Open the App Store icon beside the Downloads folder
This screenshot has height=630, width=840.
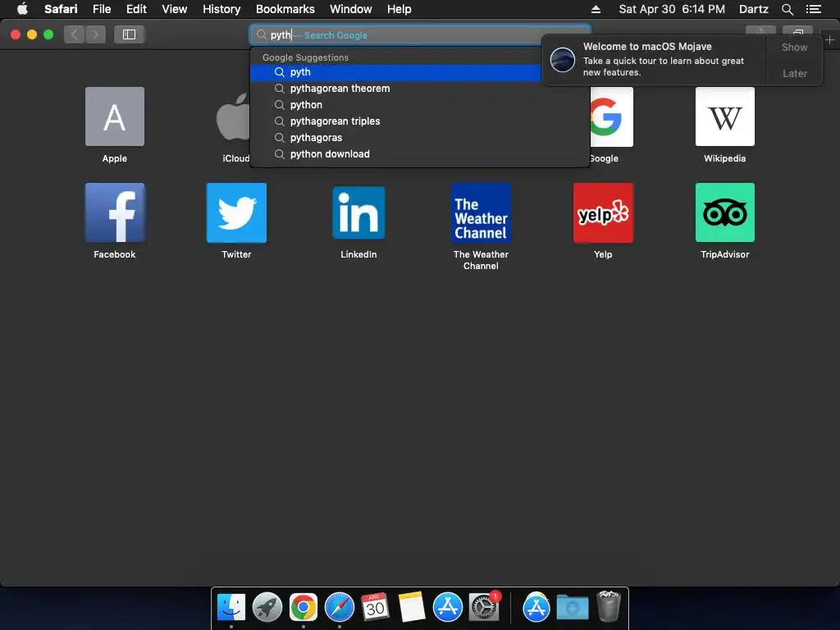[x=536, y=608]
